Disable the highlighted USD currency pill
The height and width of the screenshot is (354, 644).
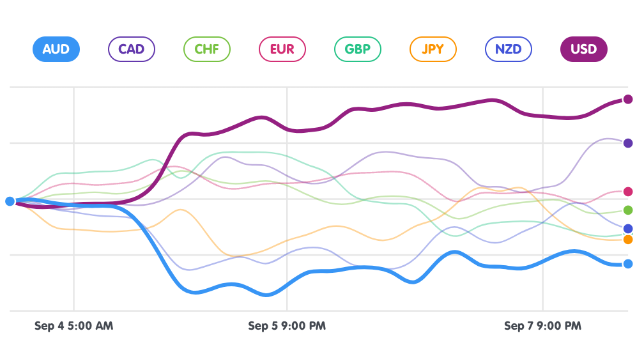pyautogui.click(x=583, y=49)
